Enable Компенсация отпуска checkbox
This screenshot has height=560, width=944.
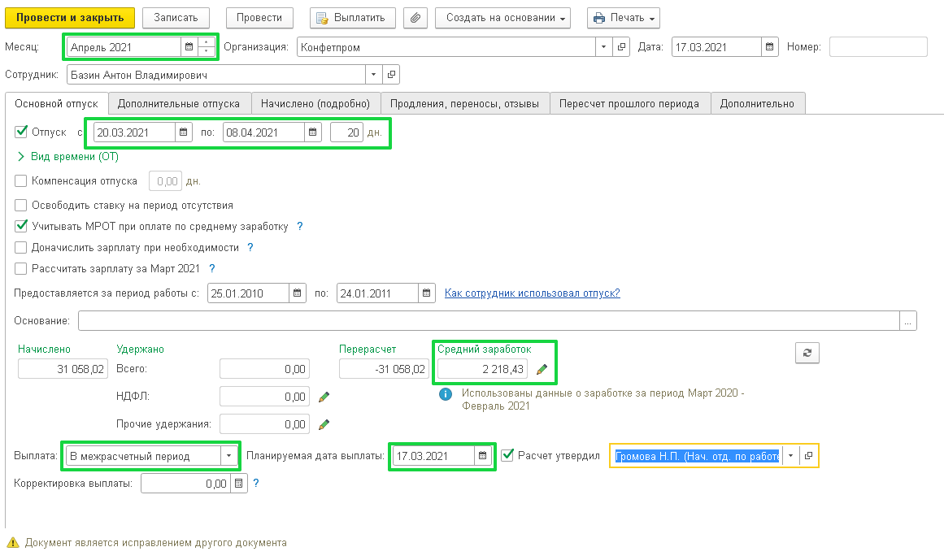tap(21, 181)
